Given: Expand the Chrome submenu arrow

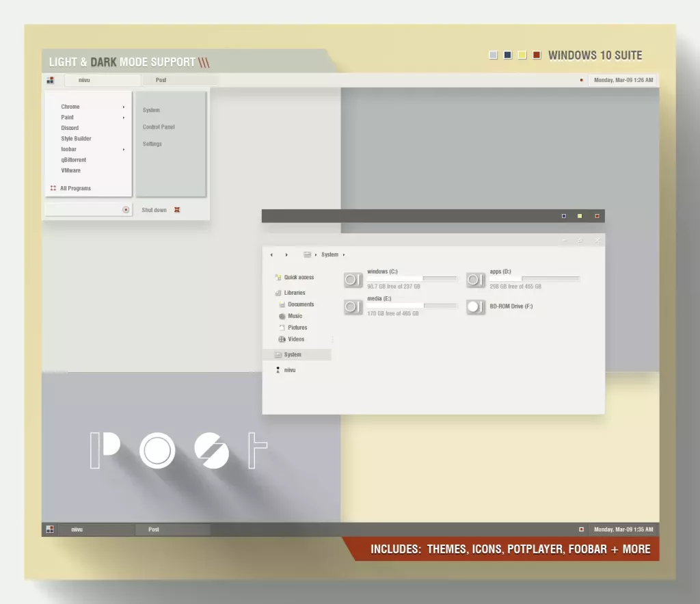Looking at the screenshot, I should point(124,106).
